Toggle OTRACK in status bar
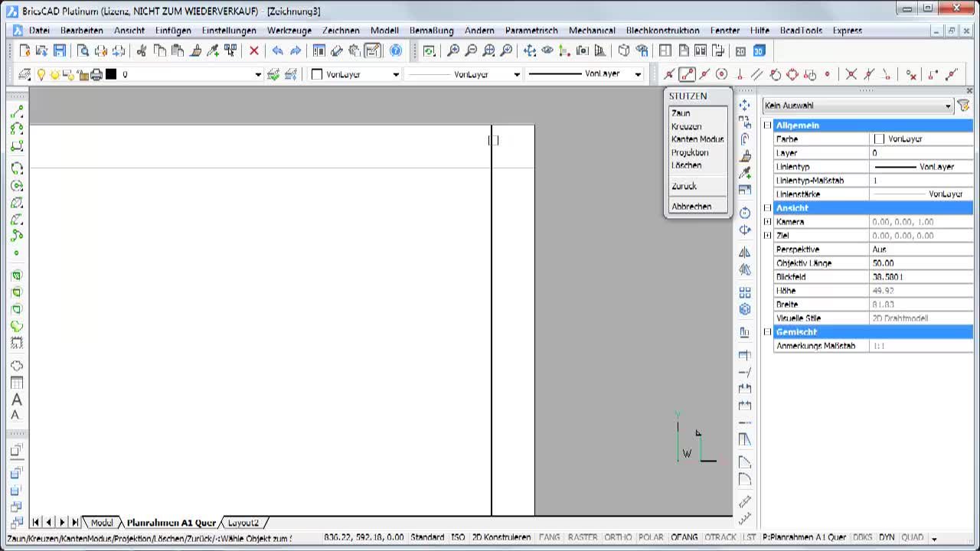Screen dimensions: 980x551 720,538
